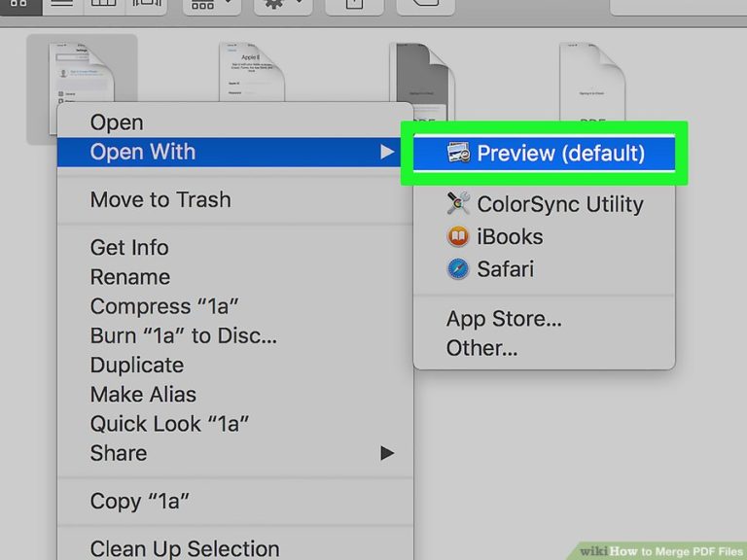Open with ColorSync Utility

point(544,204)
